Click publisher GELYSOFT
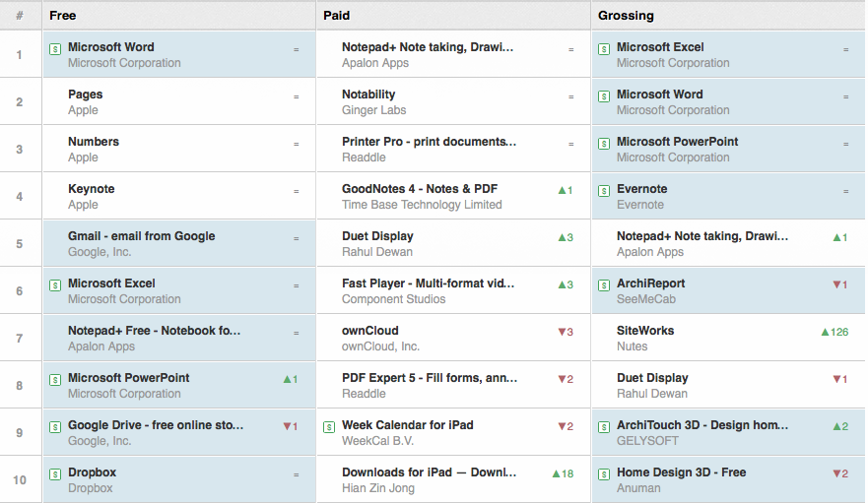 (647, 441)
